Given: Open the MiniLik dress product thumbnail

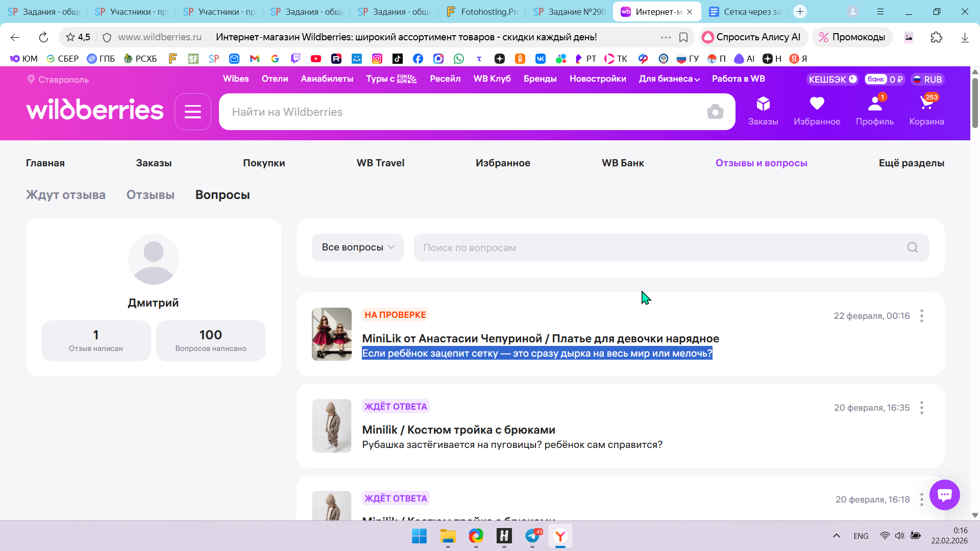Looking at the screenshot, I should 331,334.
